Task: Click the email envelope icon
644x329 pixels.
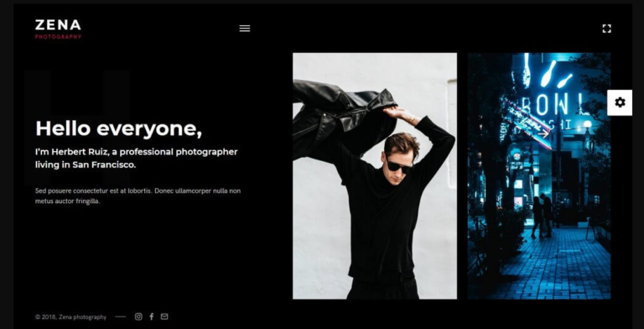Action: (164, 316)
